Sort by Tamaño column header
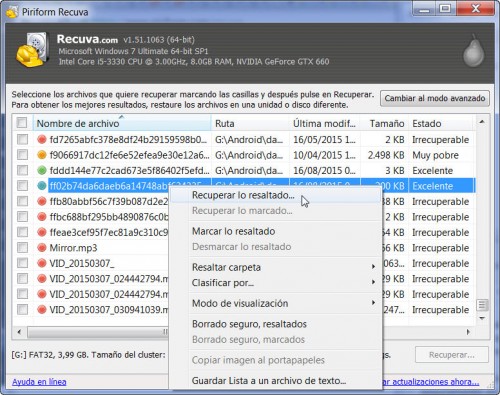500x395 pixels. 385,123
